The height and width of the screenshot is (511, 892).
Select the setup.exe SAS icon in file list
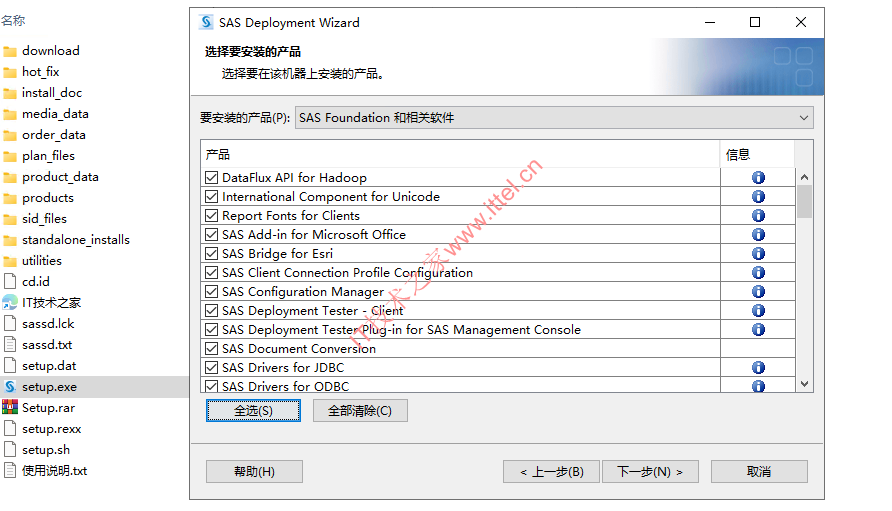tap(10, 387)
